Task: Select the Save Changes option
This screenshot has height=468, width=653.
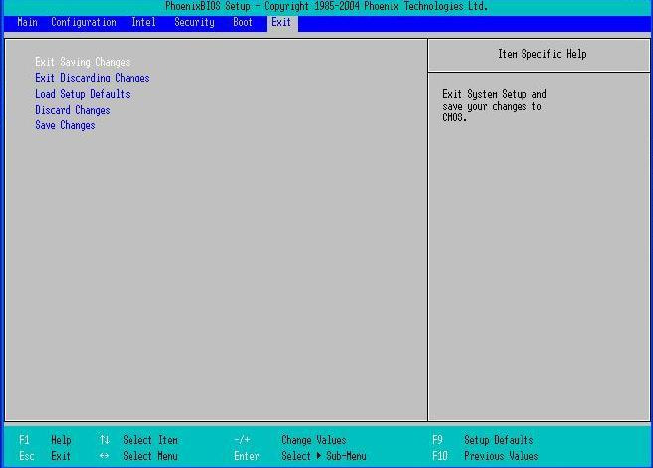Action: tap(65, 125)
